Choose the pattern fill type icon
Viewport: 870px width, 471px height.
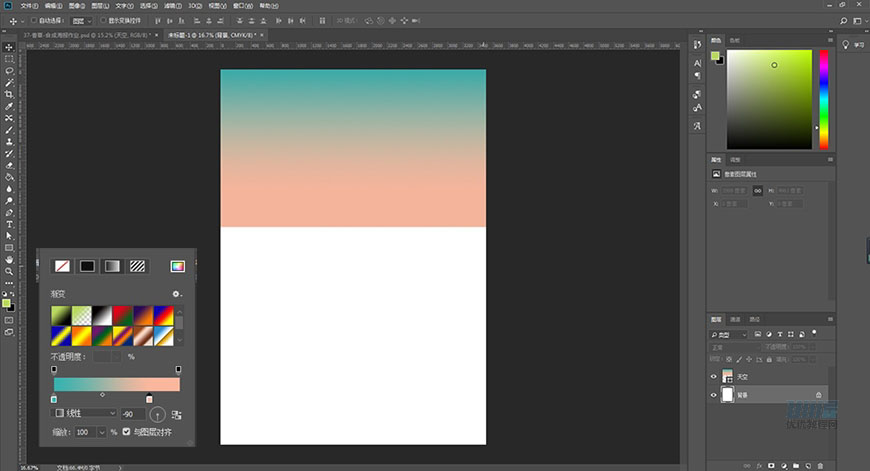tap(137, 266)
